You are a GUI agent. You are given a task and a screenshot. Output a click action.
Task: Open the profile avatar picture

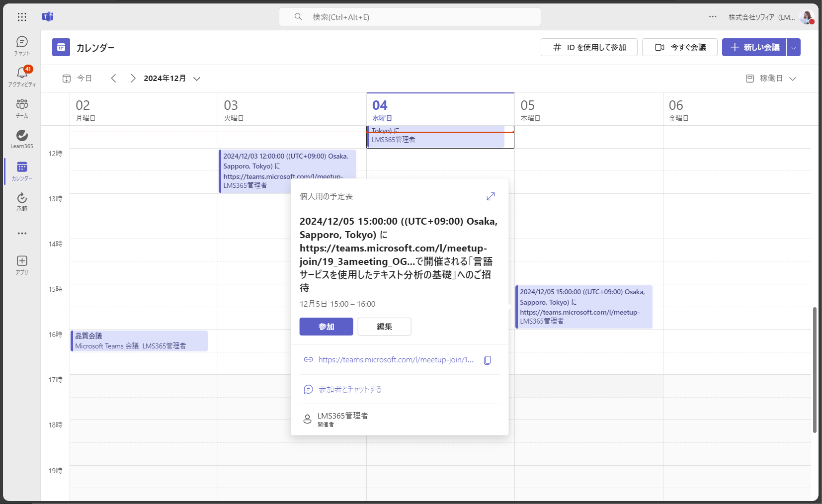click(x=807, y=17)
